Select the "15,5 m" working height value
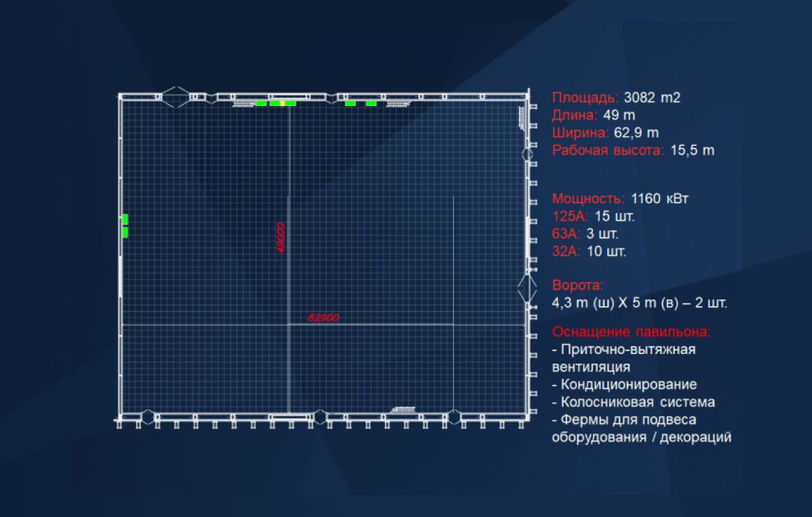The image size is (812, 517). pos(692,150)
